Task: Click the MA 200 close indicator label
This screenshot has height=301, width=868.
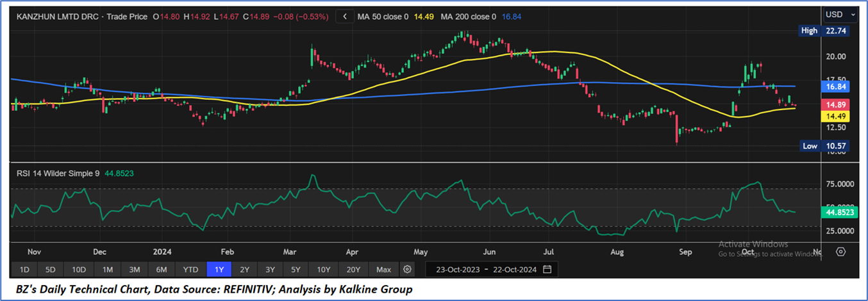Action: [x=467, y=17]
